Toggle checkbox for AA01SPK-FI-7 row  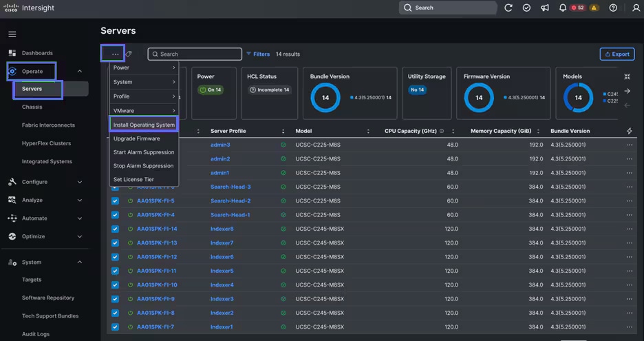[x=115, y=327]
